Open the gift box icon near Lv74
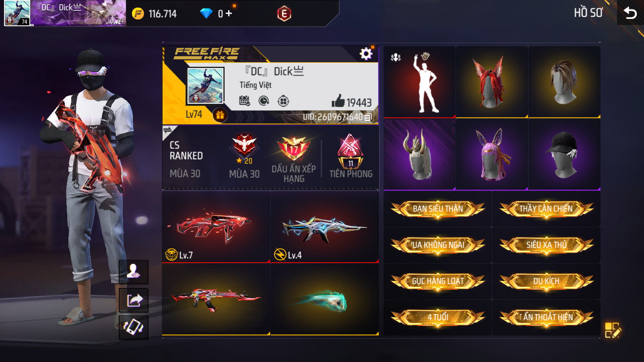 click(x=220, y=115)
